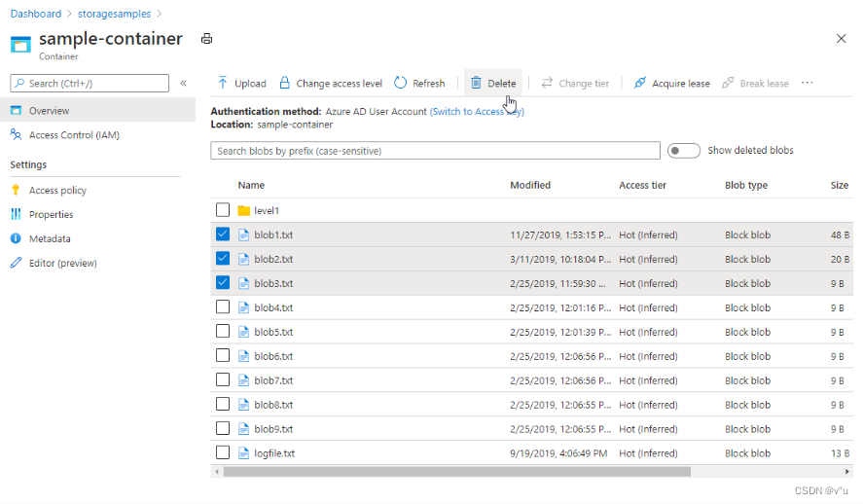Check the blob4.txt checkbox

(223, 307)
